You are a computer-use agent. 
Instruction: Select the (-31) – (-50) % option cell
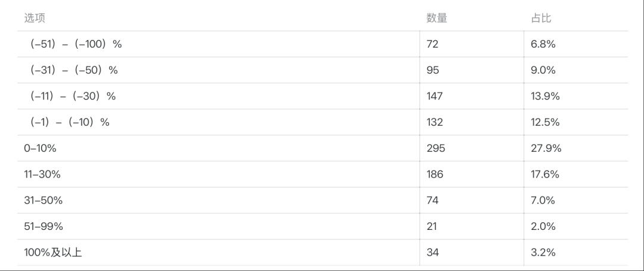tap(73, 70)
